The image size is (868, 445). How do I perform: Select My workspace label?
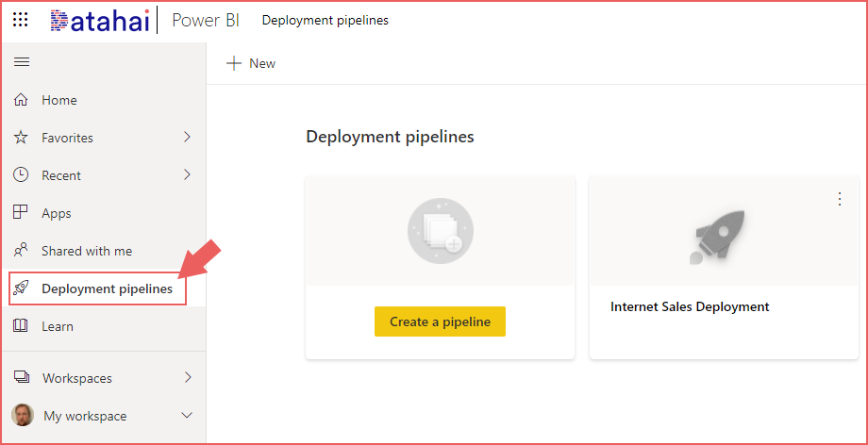point(85,416)
